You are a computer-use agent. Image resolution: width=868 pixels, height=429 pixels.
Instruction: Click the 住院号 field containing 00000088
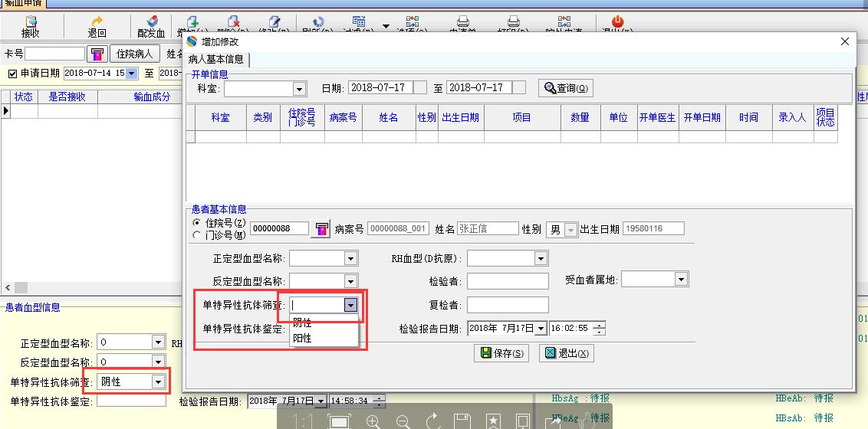[279, 228]
